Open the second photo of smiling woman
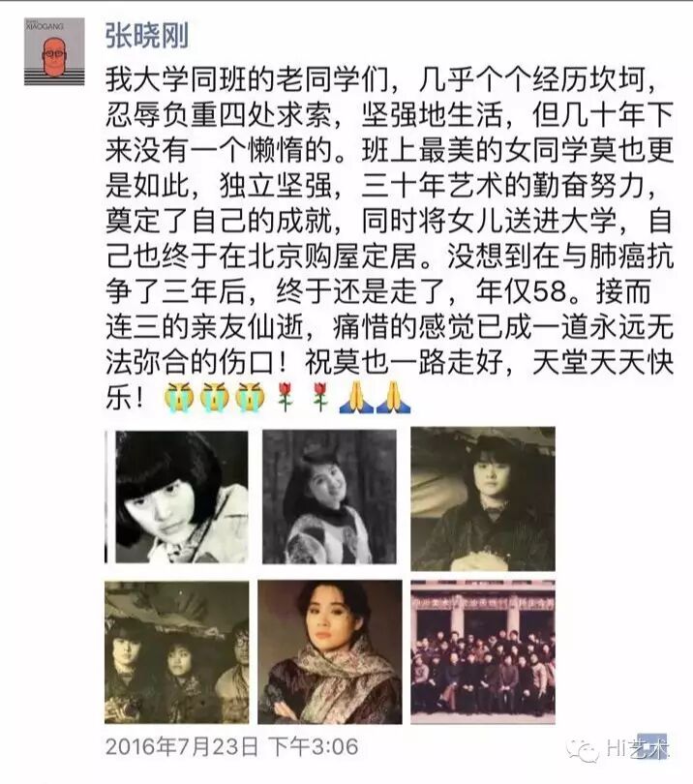 329,498
